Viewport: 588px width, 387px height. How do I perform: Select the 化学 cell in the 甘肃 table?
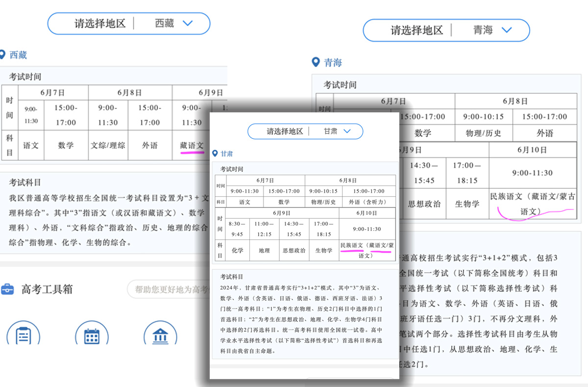point(238,250)
